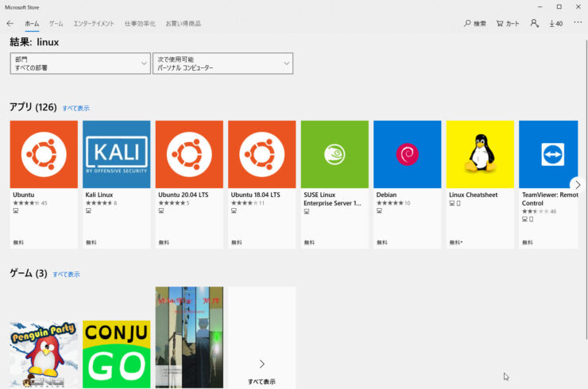Image resolution: width=588 pixels, height=389 pixels.
Task: Open the three-dot more menu
Action: click(x=578, y=23)
